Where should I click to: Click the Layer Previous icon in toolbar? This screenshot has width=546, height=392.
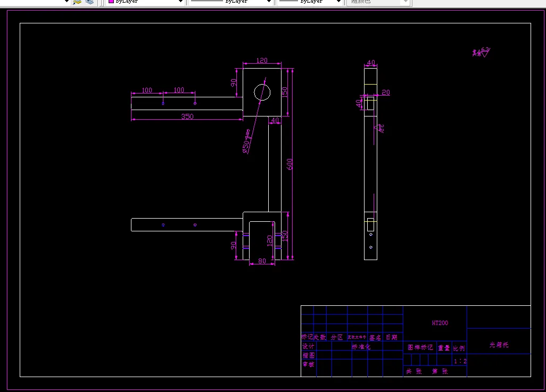tap(77, 2)
